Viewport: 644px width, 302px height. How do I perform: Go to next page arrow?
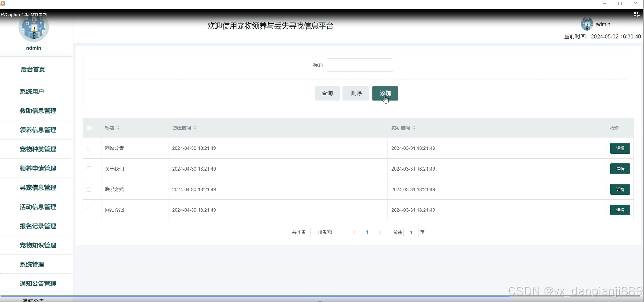coord(380,232)
